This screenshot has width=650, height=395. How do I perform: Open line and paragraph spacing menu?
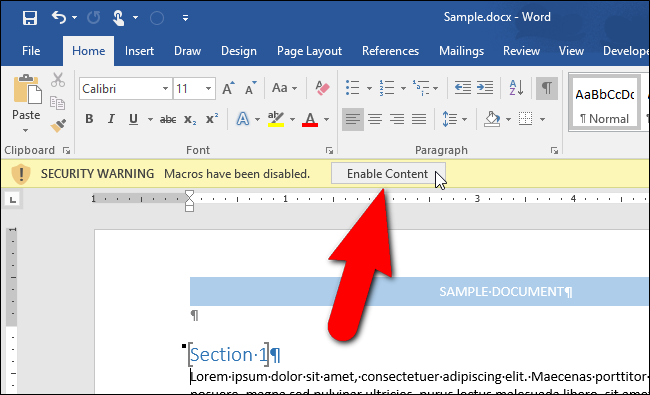click(x=454, y=119)
